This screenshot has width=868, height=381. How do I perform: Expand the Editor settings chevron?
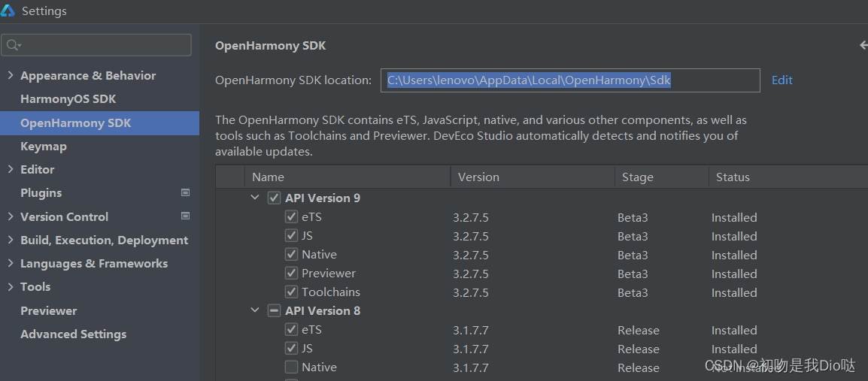[11, 169]
